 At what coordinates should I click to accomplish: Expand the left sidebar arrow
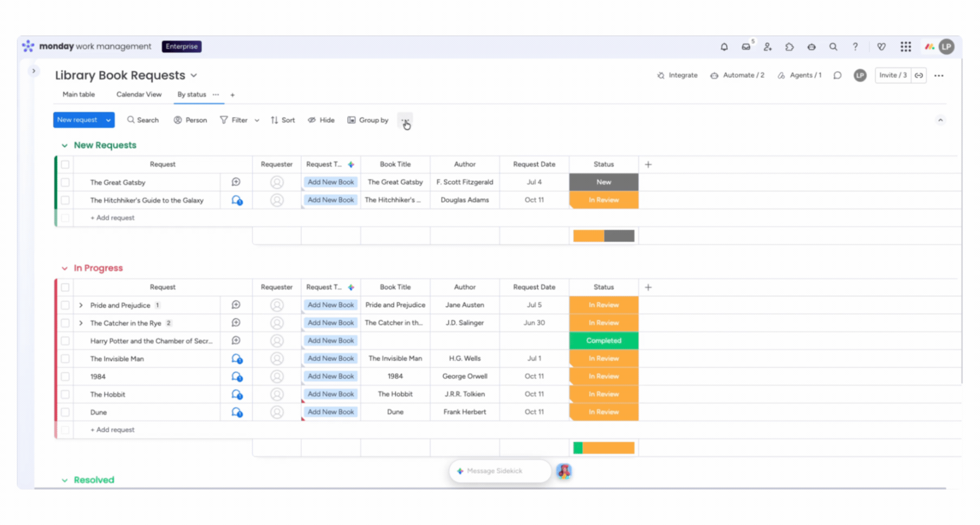click(x=34, y=71)
